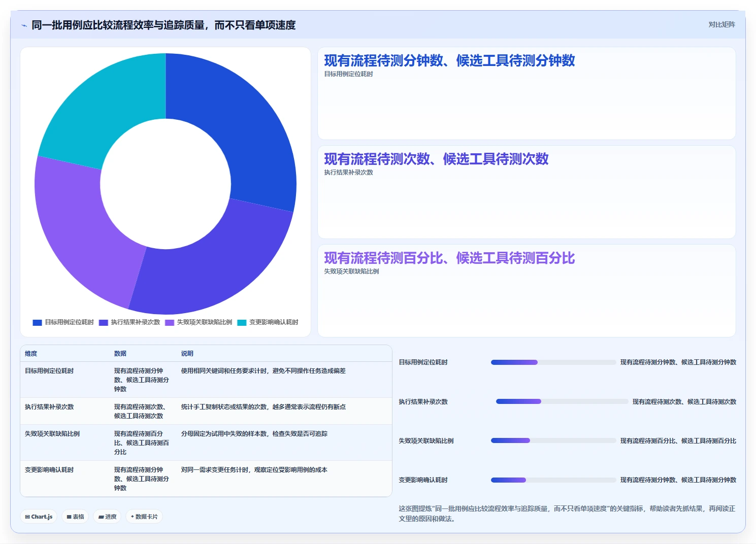Click the card subtitle 目标用例定位耗时

(x=348, y=74)
